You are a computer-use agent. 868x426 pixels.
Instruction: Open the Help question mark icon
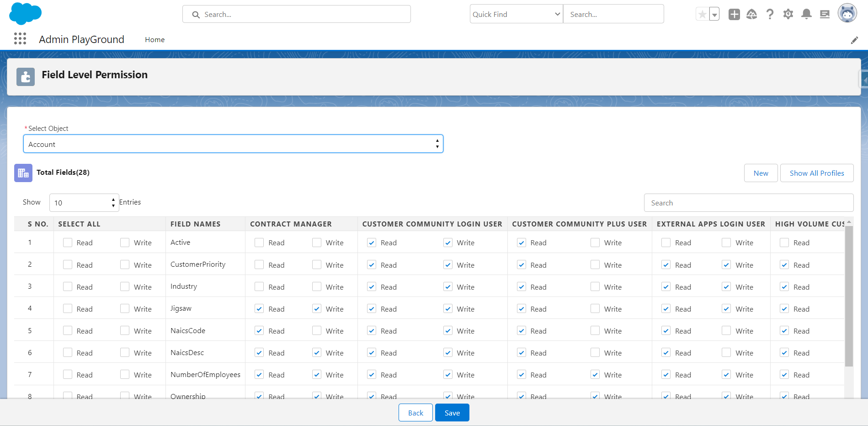(770, 15)
